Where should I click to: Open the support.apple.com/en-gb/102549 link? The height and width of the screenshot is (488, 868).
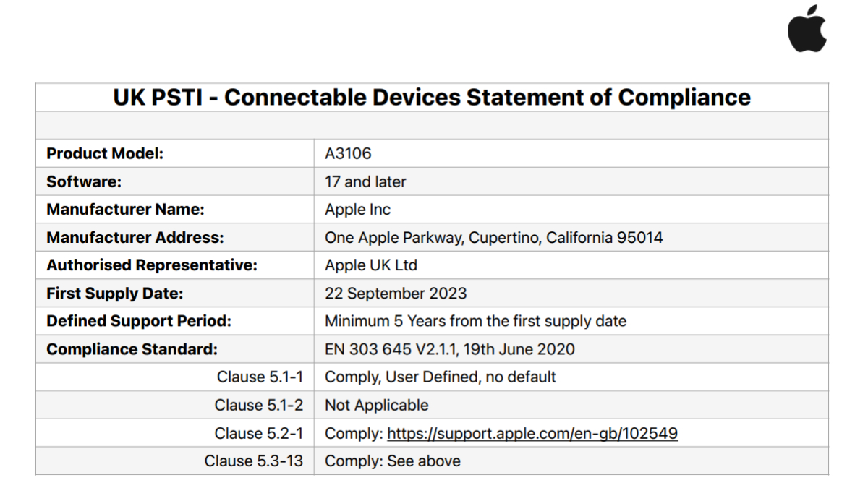pos(532,434)
